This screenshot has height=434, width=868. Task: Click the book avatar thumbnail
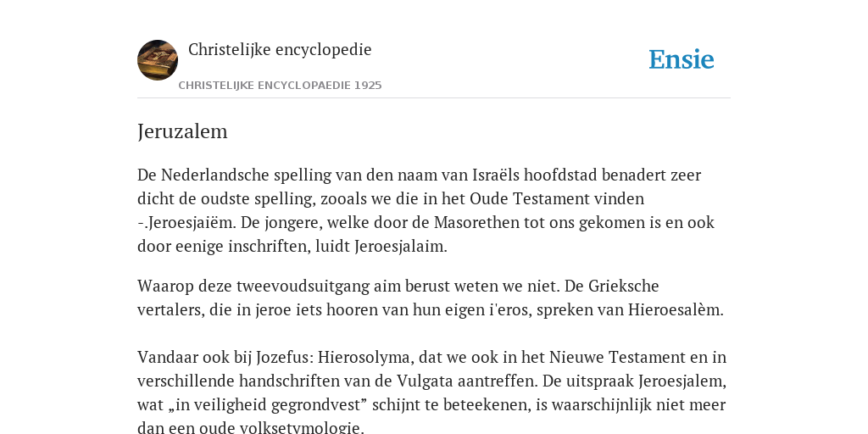point(158,60)
